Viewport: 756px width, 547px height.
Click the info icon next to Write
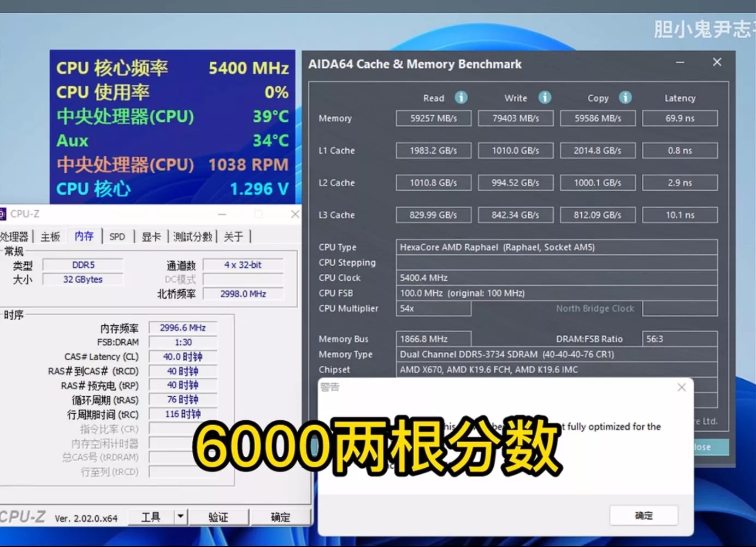click(x=545, y=97)
